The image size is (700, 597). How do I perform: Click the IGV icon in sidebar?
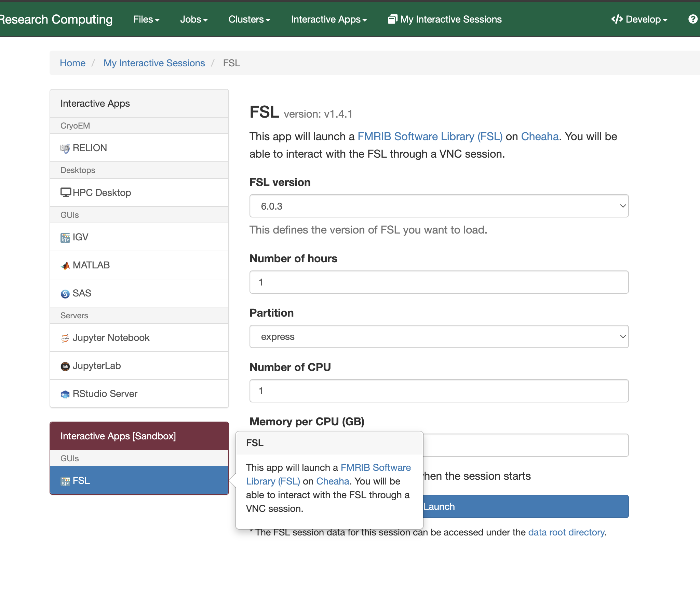(x=65, y=237)
